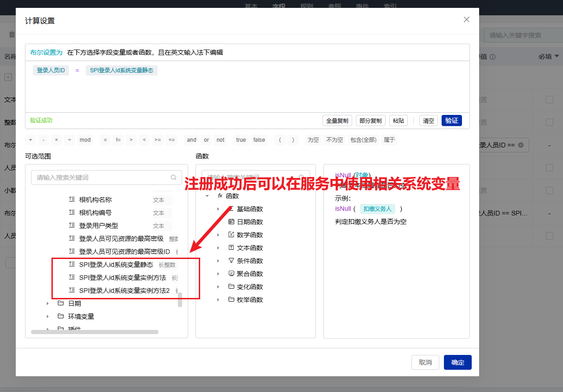The height and width of the screenshot is (392, 563).
Task: Insert the 为空 operator
Action: [x=313, y=140]
